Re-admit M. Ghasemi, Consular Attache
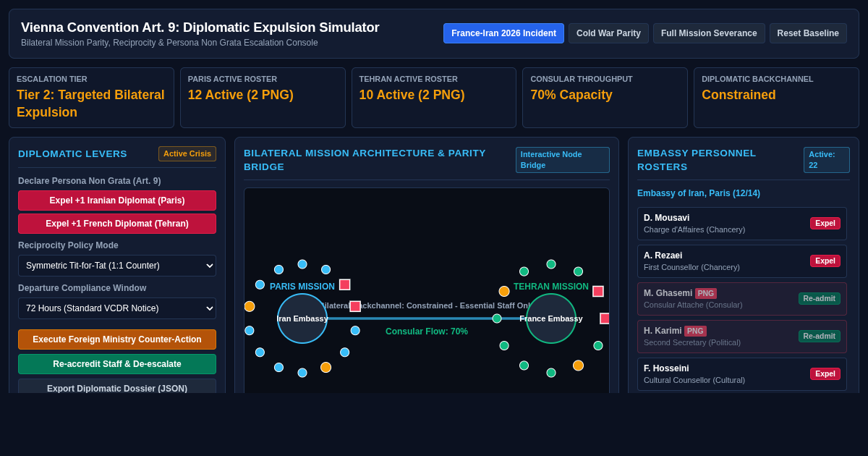This screenshot has width=868, height=456. (x=820, y=298)
